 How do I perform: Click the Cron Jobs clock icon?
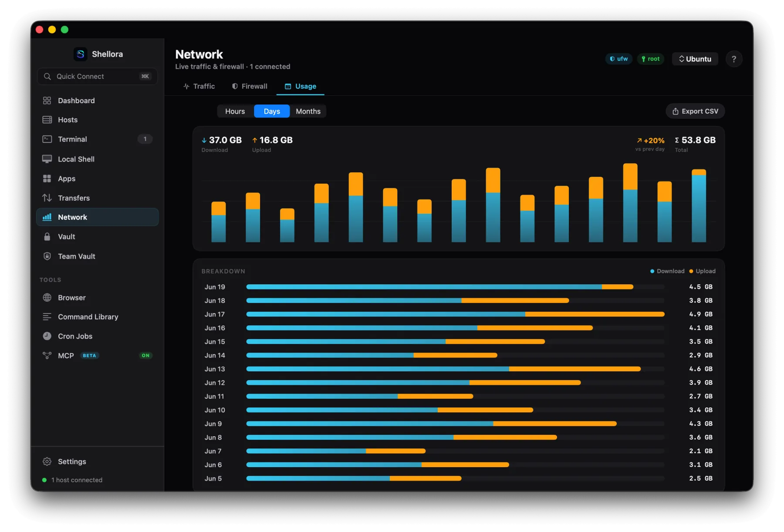click(47, 336)
